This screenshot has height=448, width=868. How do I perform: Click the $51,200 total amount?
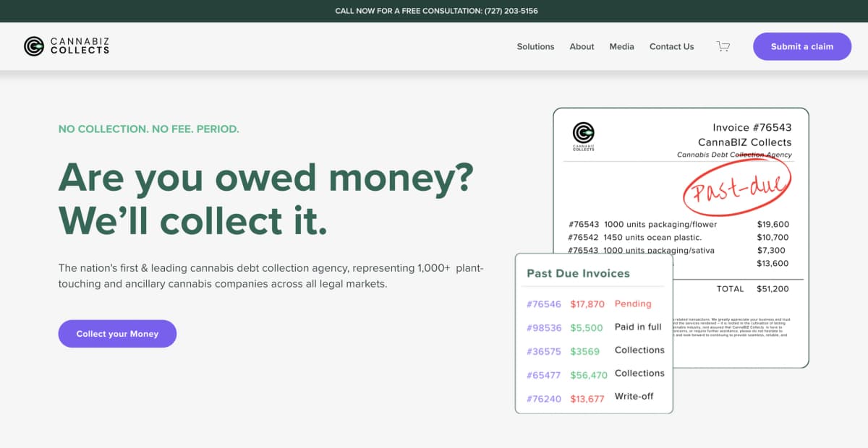click(x=773, y=288)
